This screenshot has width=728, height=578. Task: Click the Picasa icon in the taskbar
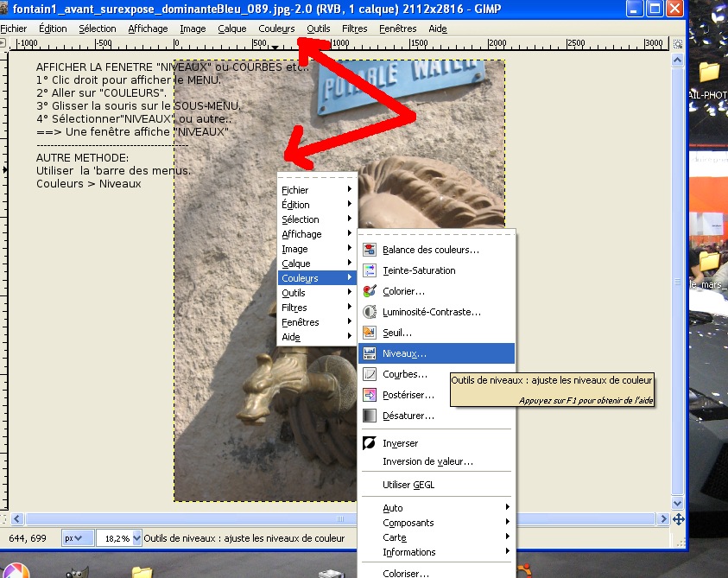coord(15,571)
